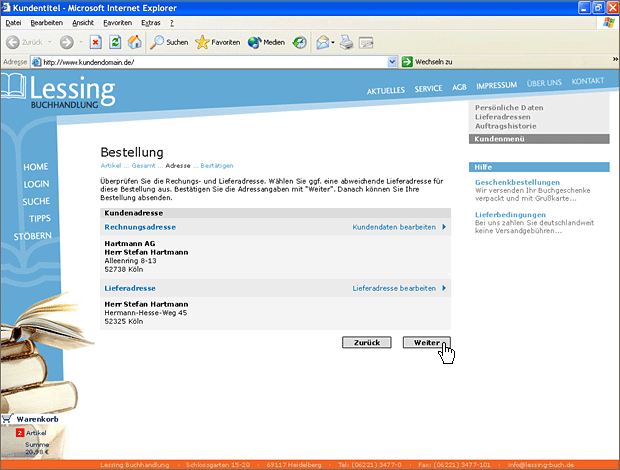Click the browser Back arrow icon
Image resolution: width=620 pixels, height=470 pixels.
tap(13, 42)
